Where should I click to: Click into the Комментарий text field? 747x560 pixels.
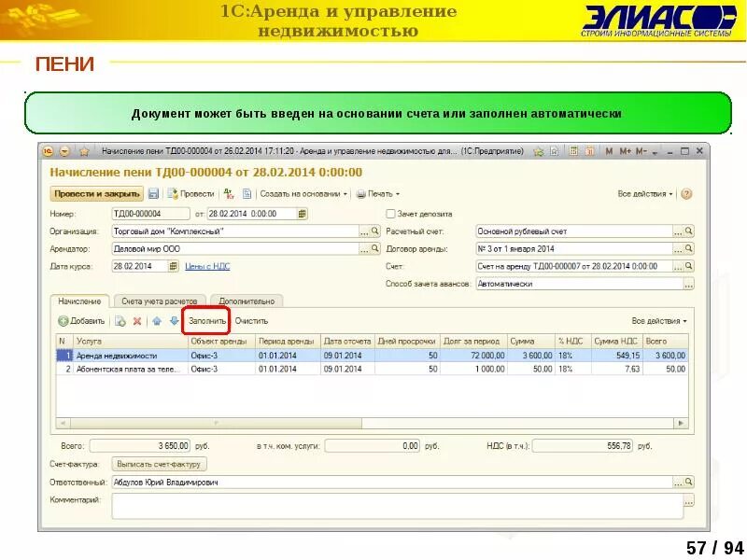[x=398, y=506]
